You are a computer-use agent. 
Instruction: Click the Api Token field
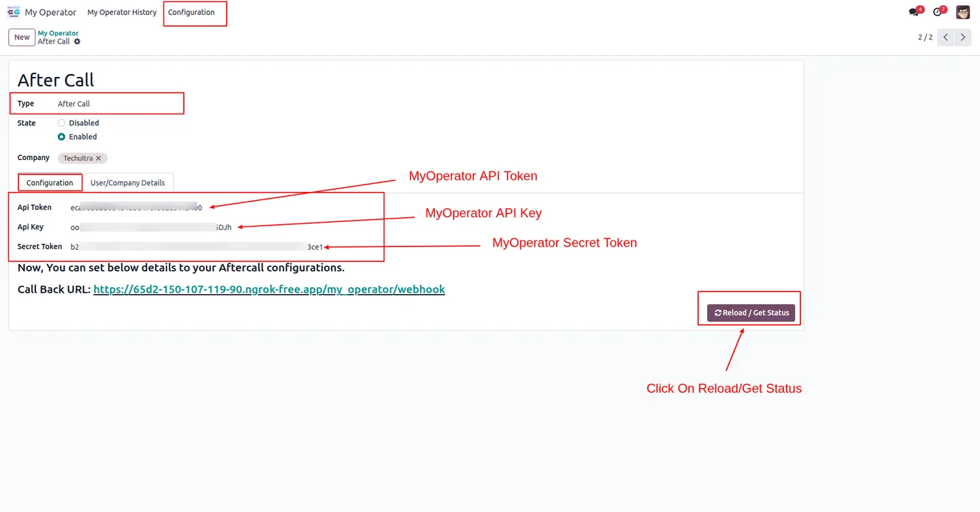click(136, 207)
